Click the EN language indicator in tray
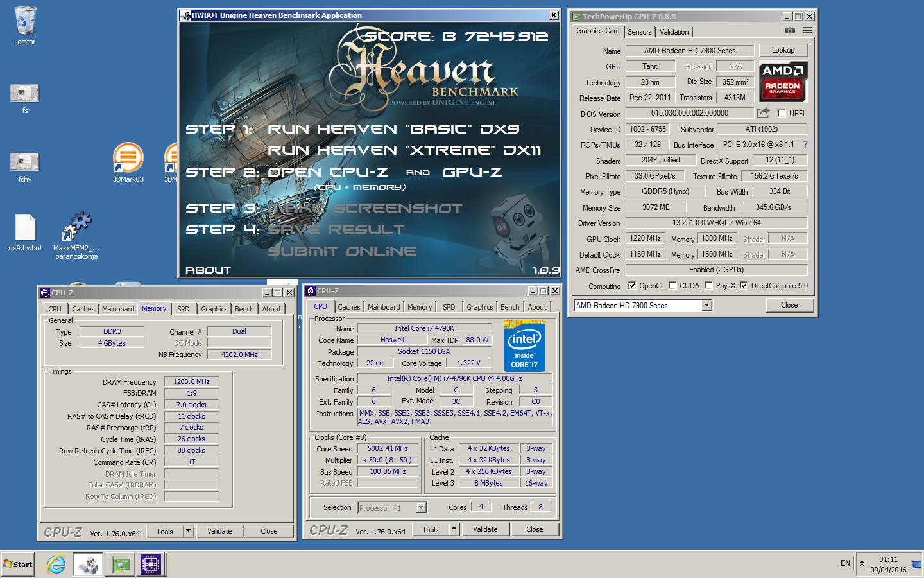This screenshot has height=578, width=924. pyautogui.click(x=845, y=563)
